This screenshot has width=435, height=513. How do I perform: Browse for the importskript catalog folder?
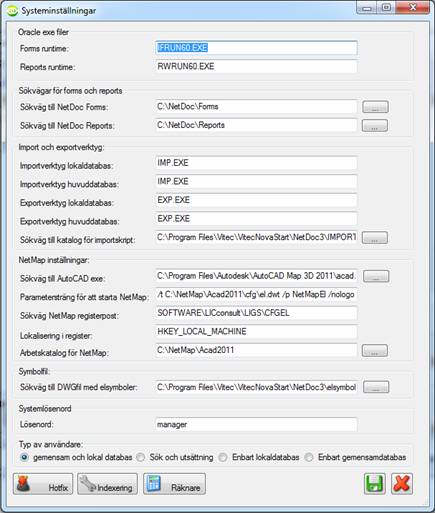click(375, 238)
